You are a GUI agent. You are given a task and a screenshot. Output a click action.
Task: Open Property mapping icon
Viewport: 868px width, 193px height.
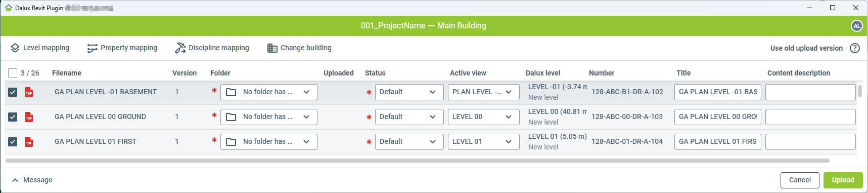(x=92, y=48)
